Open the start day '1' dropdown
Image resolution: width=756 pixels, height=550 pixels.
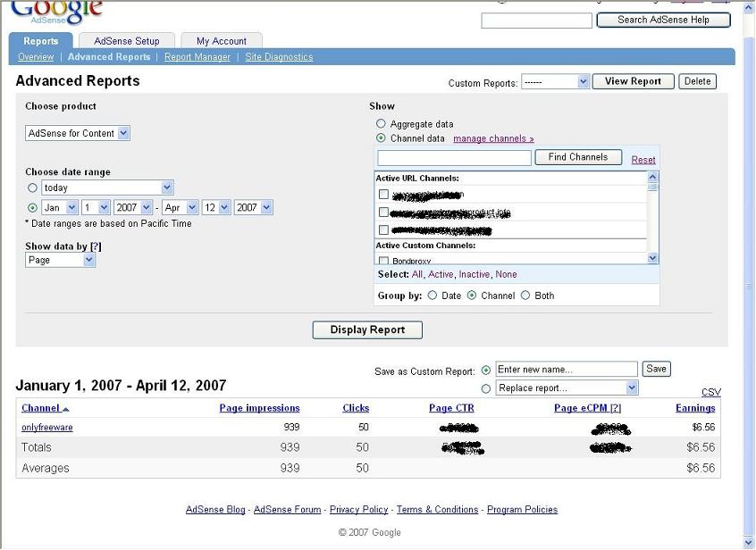pyautogui.click(x=96, y=207)
